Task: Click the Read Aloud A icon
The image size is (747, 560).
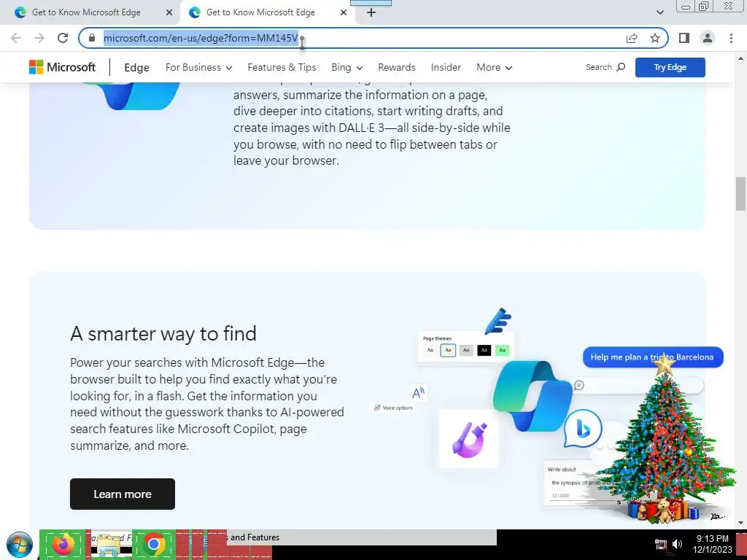Action: point(418,393)
